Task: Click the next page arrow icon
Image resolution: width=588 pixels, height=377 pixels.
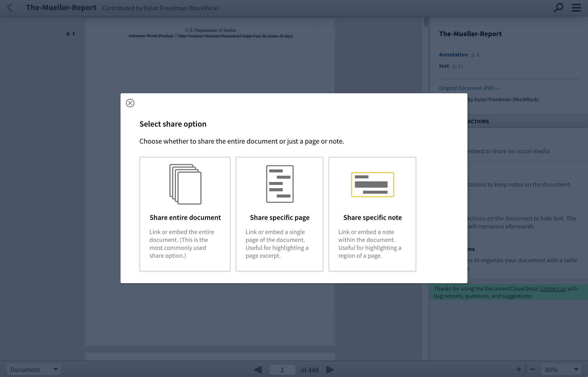Action: pos(330,369)
